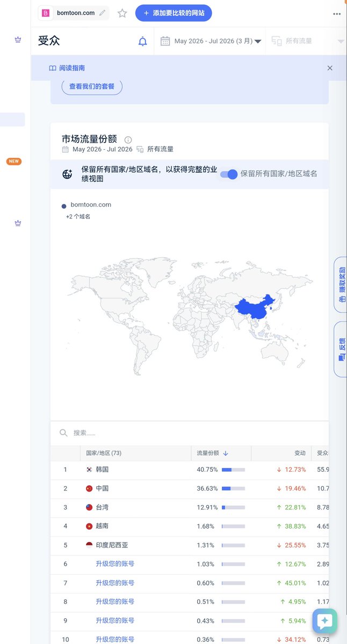Viewport: 347px width, 644px height.
Task: Click the 34.12% change value
Action: click(295, 639)
